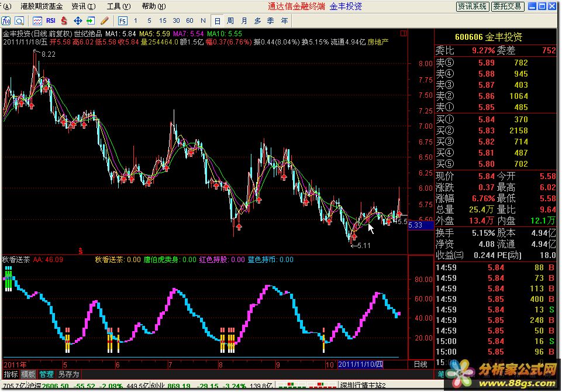
Task: Click the 买② 5.83 row with 2158
Action: (495, 130)
